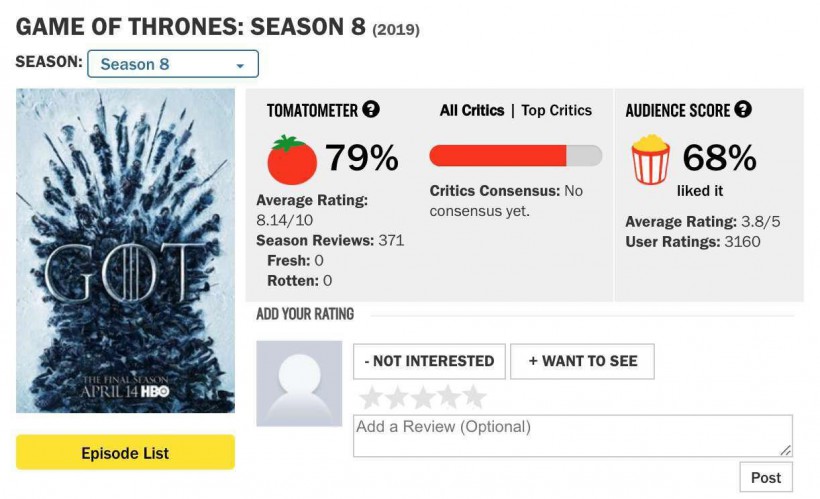Image resolution: width=820 pixels, height=499 pixels.
Task: Click the review box resize handle
Action: pyautogui.click(x=785, y=450)
